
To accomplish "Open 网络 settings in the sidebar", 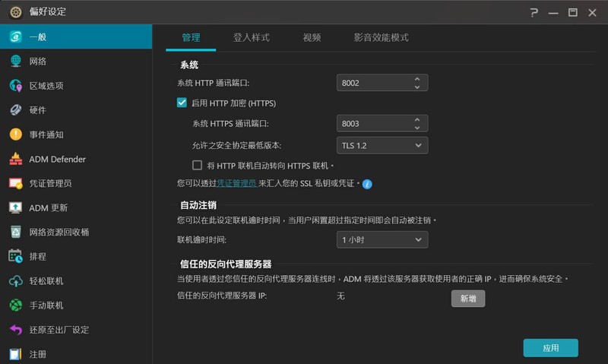I will pos(76,62).
